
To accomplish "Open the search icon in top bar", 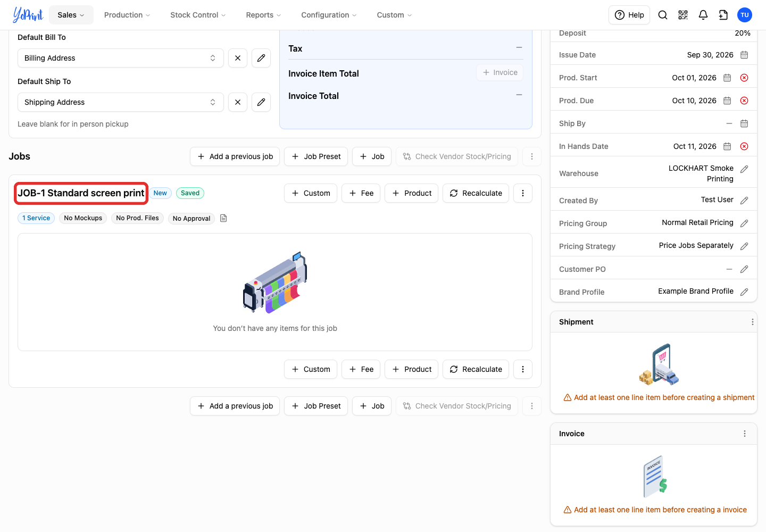I will point(663,15).
